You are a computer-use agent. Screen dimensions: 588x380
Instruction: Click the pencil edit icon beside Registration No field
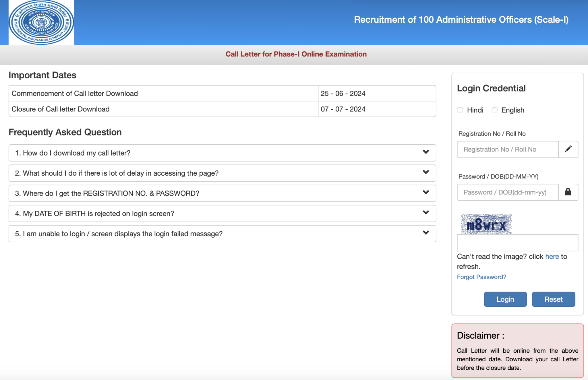[568, 149]
